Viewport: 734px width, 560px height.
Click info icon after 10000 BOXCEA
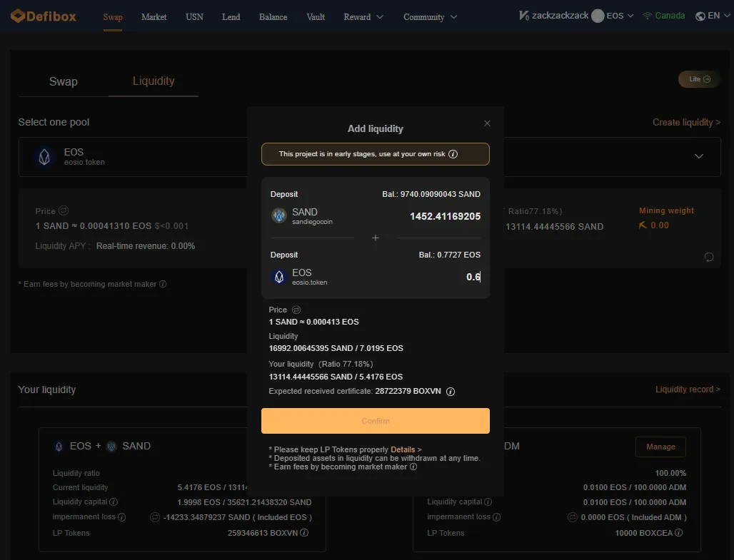click(x=679, y=532)
